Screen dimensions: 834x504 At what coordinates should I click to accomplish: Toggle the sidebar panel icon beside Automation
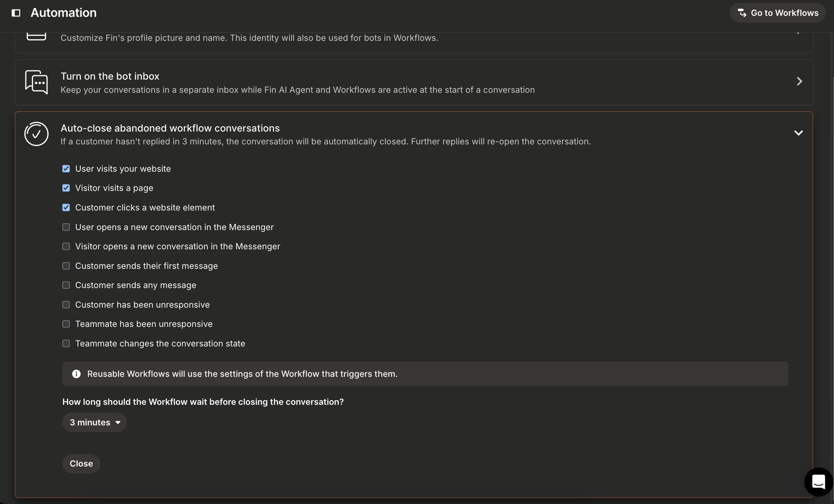tap(16, 13)
